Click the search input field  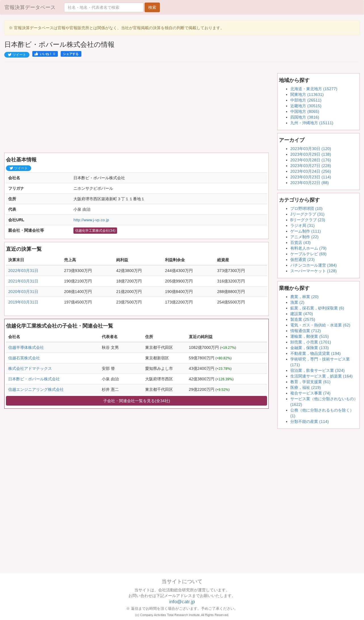[x=103, y=7]
